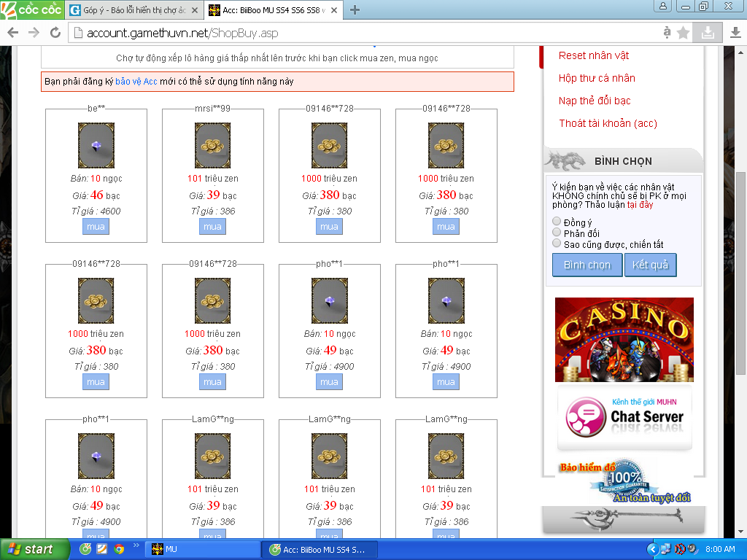Click 'Thoát tài khoản (acc)' to log out
This screenshot has height=560, width=747.
pos(608,123)
